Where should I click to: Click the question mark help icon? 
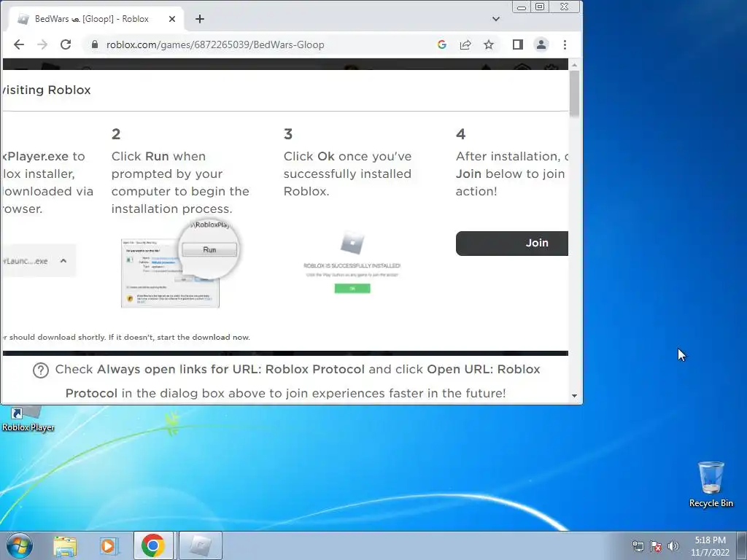coord(41,370)
